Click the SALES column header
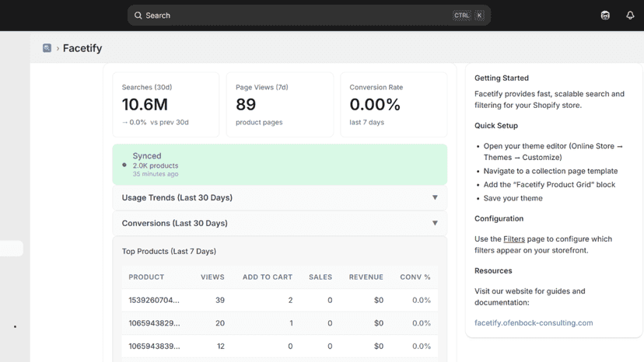 pyautogui.click(x=320, y=277)
